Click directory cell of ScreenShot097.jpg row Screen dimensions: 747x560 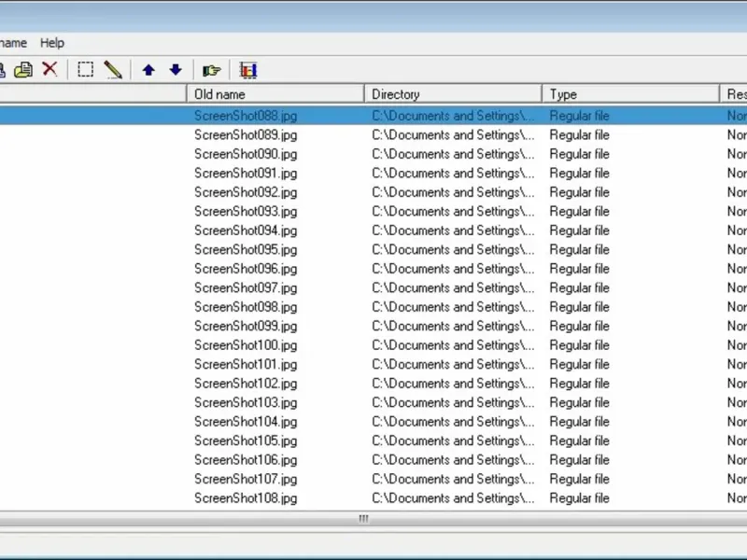click(453, 287)
